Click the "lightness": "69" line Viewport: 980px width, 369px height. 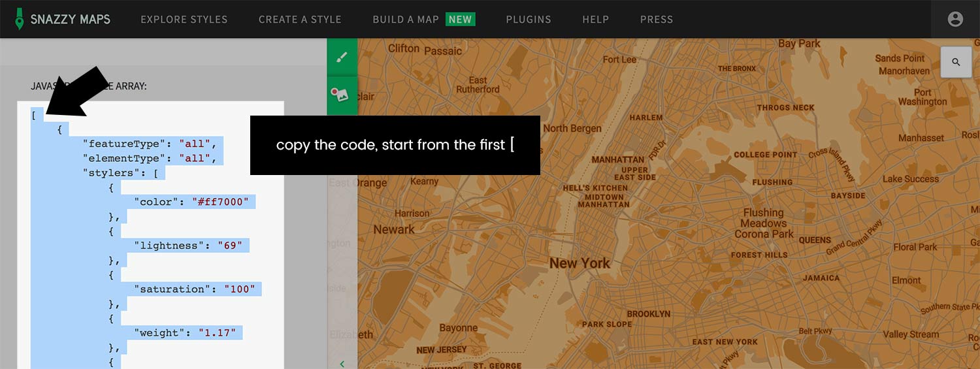click(188, 246)
